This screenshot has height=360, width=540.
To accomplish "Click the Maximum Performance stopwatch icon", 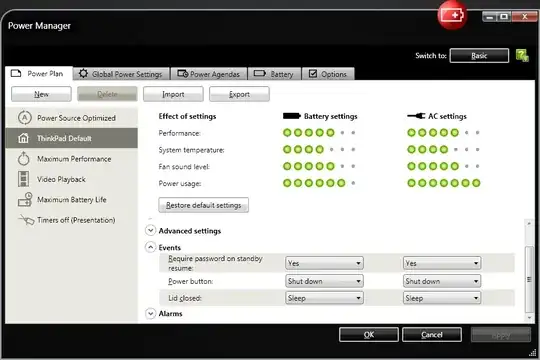I will point(24,158).
